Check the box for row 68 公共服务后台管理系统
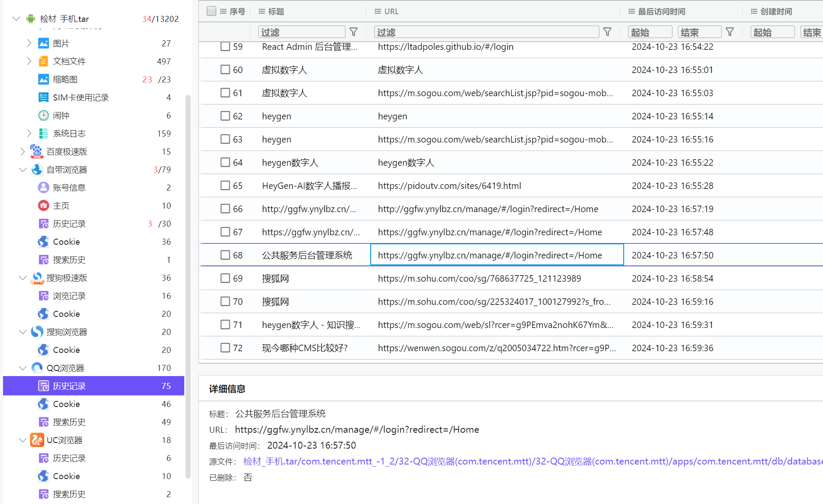823x504 pixels. tap(225, 255)
